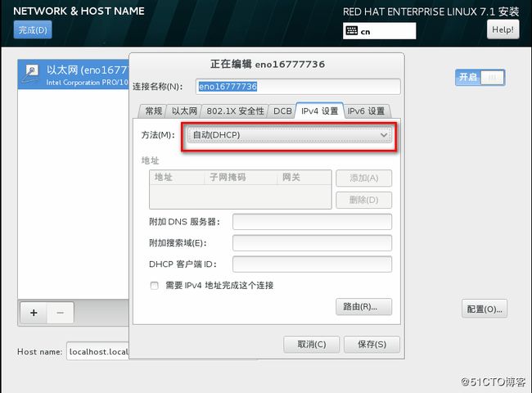Remove network device with minus button
The image size is (532, 393).
click(x=61, y=313)
